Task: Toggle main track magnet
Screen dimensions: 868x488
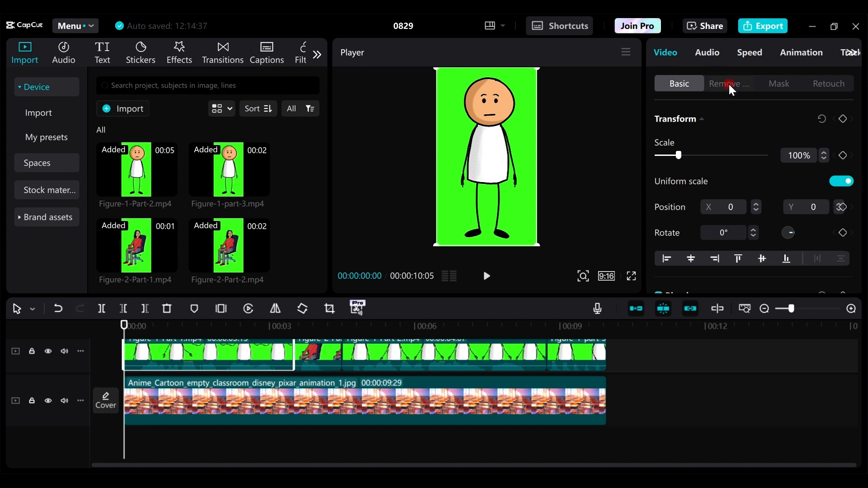Action: click(x=636, y=309)
